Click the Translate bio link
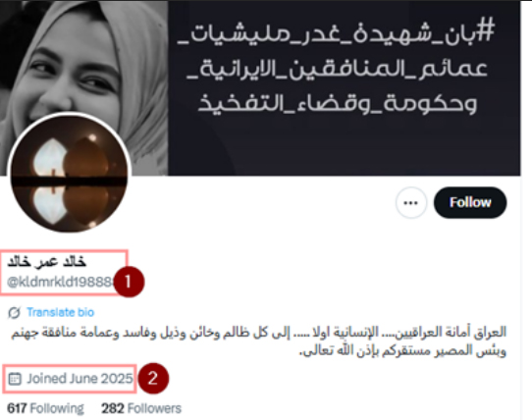This screenshot has width=532, height=420. [x=60, y=312]
